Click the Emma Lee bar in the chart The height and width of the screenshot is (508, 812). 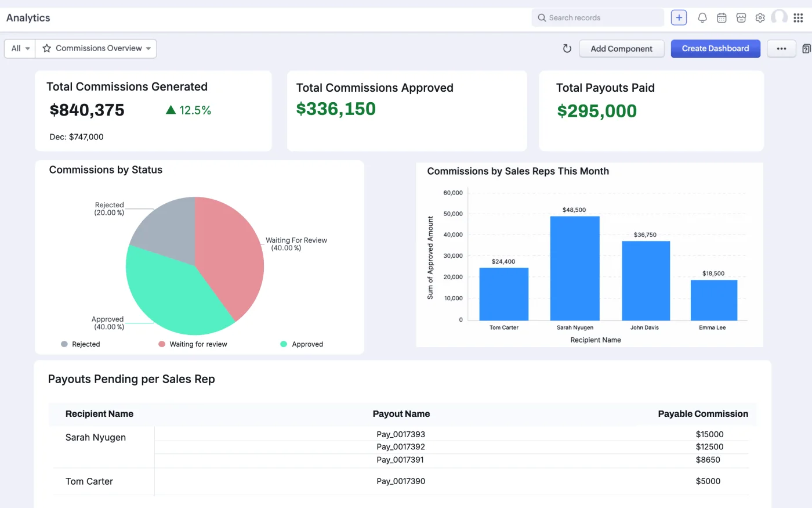click(713, 300)
